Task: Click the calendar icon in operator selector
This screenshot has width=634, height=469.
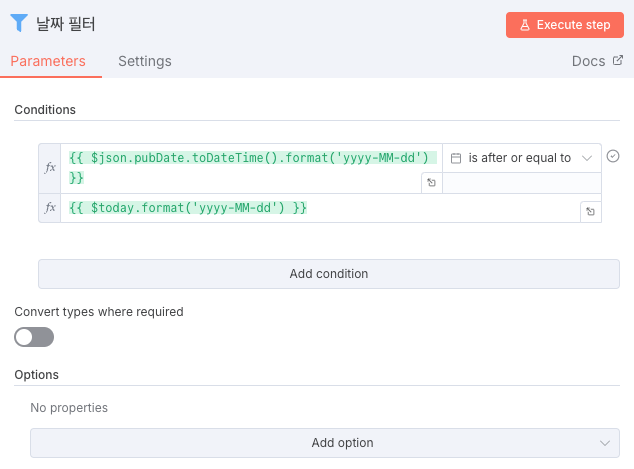Action: (x=456, y=158)
